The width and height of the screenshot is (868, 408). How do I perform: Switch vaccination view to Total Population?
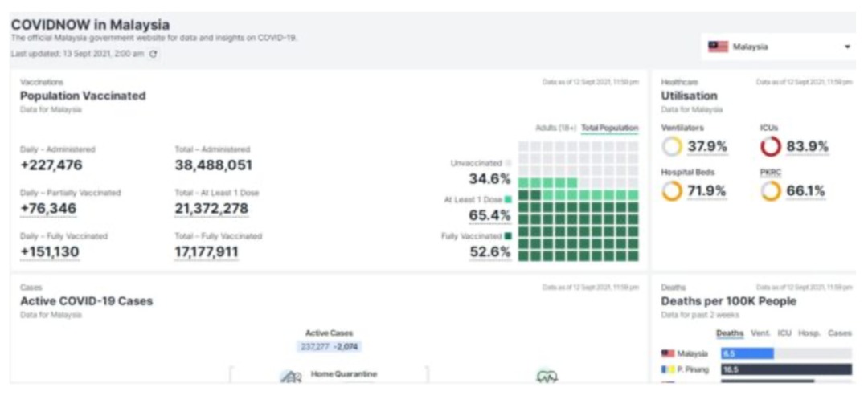[609, 128]
